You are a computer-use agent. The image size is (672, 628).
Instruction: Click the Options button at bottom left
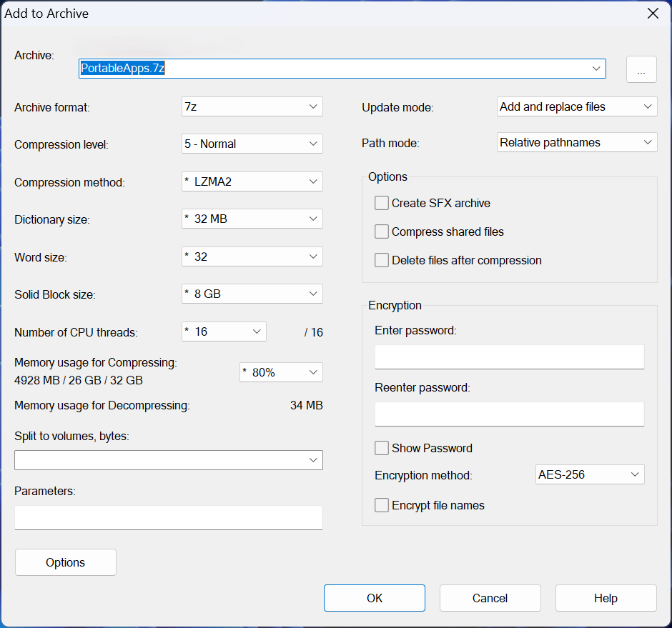(x=65, y=562)
